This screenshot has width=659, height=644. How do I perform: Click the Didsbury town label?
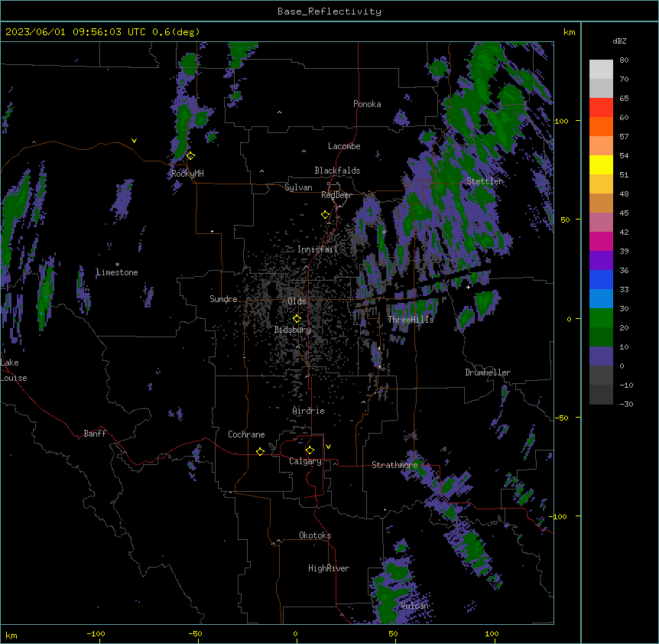point(293,330)
